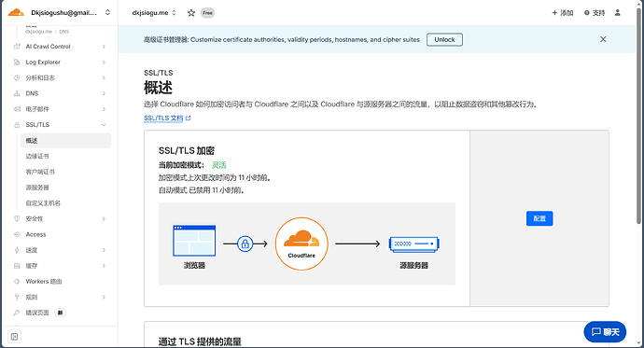Click the plus icon beside 添加
The width and height of the screenshot is (644, 348).
point(554,13)
